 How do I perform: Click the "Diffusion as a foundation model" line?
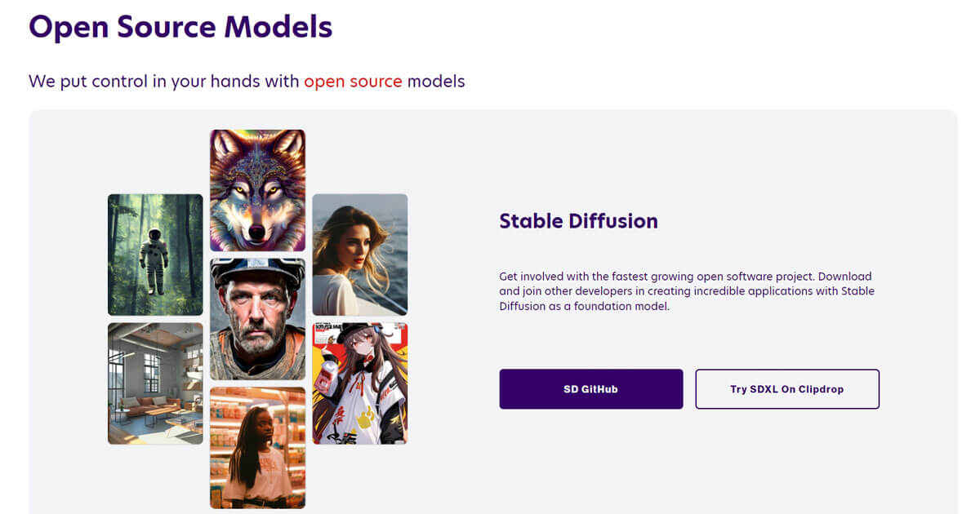[585, 306]
